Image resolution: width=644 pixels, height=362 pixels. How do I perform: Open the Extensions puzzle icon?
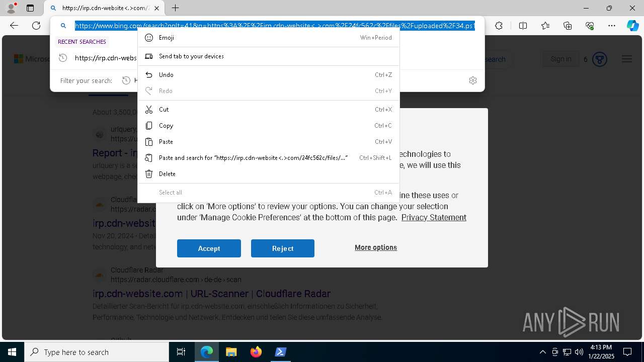[x=499, y=26]
